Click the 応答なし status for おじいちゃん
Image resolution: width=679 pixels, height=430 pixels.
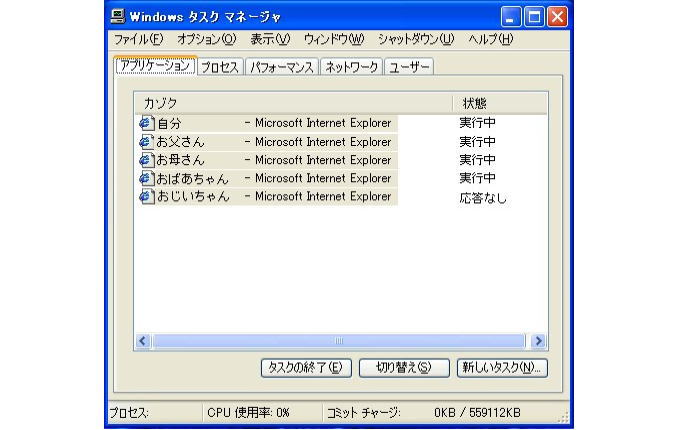coord(482,198)
